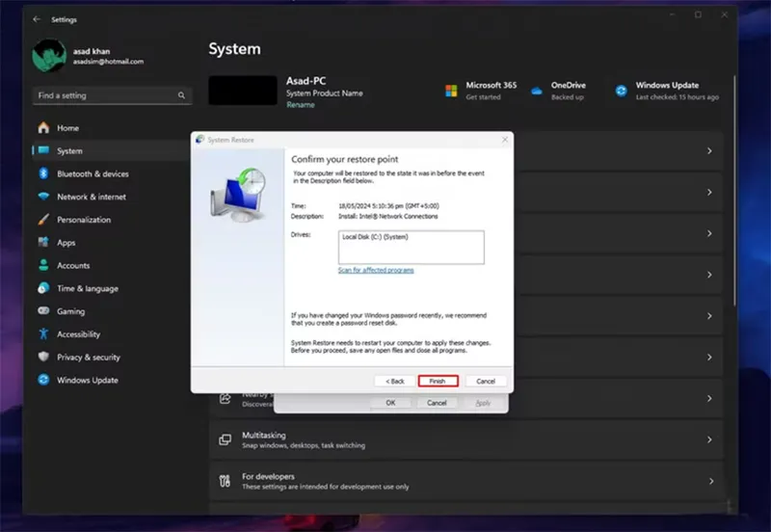Click the Microsoft 365 logo icon
The image size is (771, 532).
(x=451, y=91)
